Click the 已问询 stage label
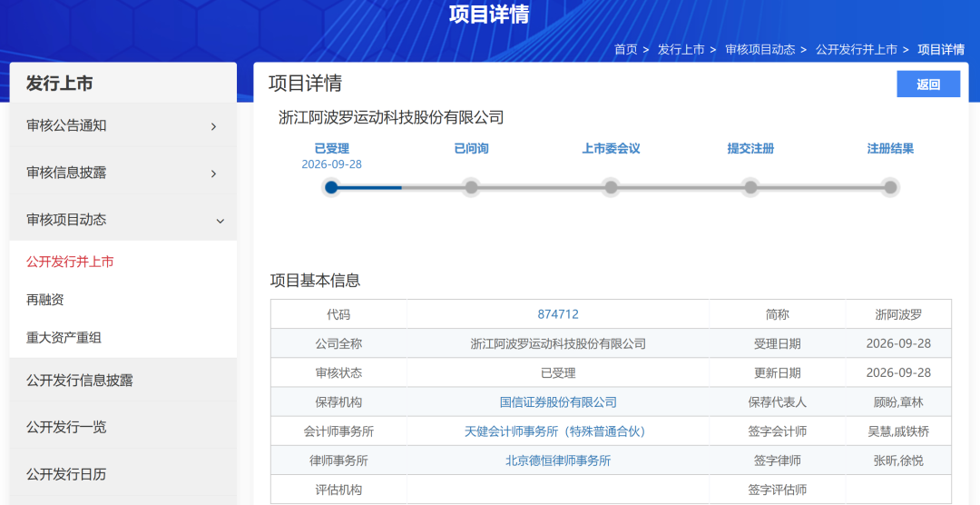The width and height of the screenshot is (980, 505). [471, 148]
